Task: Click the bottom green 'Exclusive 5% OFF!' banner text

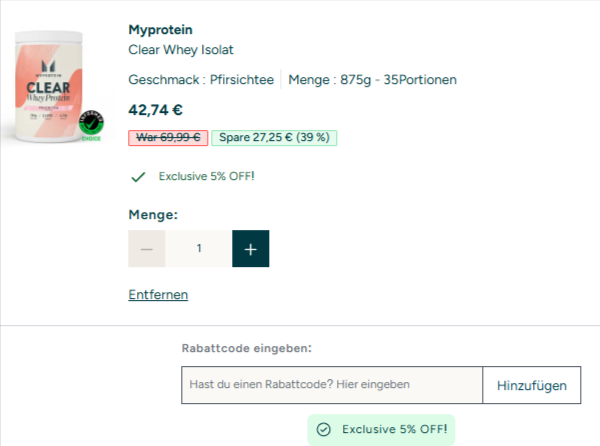Action: pyautogui.click(x=393, y=429)
